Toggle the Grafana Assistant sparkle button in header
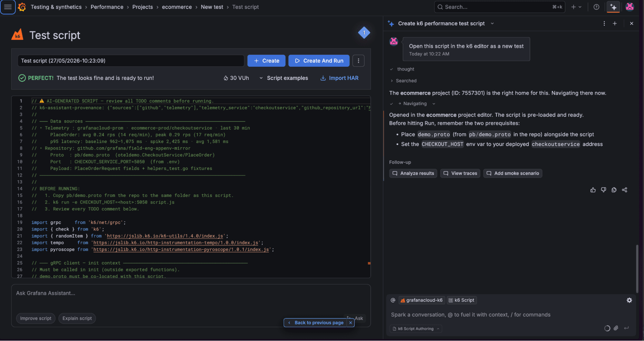Viewport: 644px width, 341px height. click(613, 7)
